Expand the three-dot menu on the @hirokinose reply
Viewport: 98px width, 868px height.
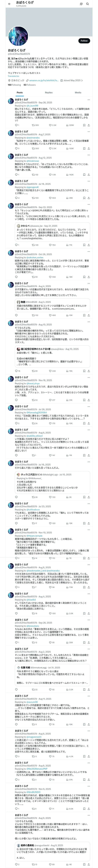click(x=89, y=155)
